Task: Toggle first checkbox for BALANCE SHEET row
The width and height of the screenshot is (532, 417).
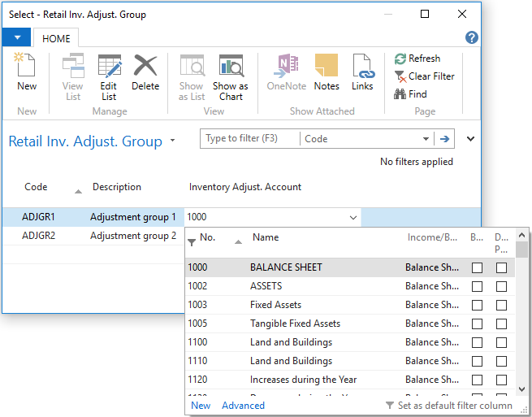Action: point(478,267)
